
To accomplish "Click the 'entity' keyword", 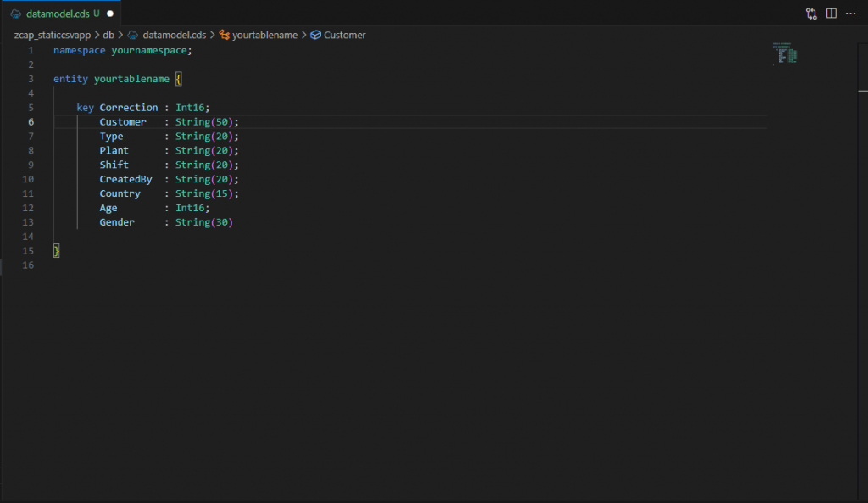I will pos(70,79).
